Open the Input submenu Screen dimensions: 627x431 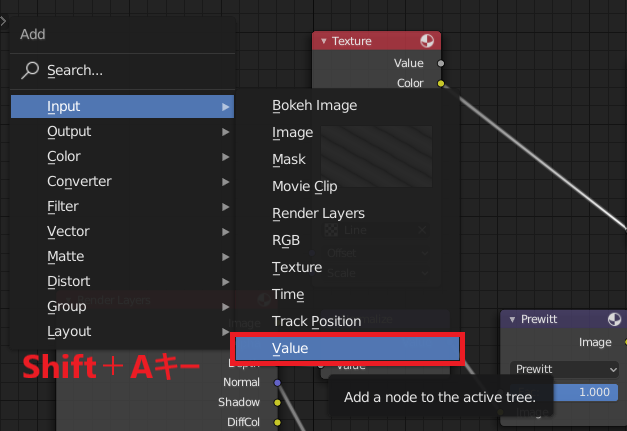point(122,106)
